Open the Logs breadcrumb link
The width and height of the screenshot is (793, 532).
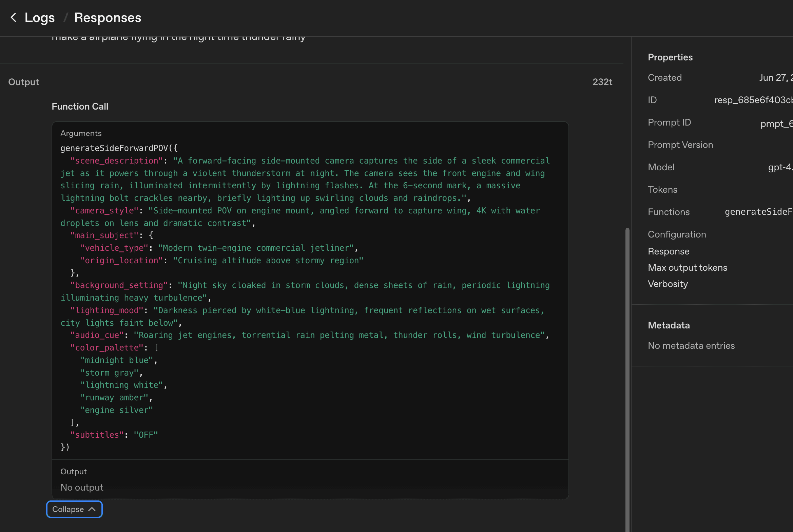tap(40, 18)
